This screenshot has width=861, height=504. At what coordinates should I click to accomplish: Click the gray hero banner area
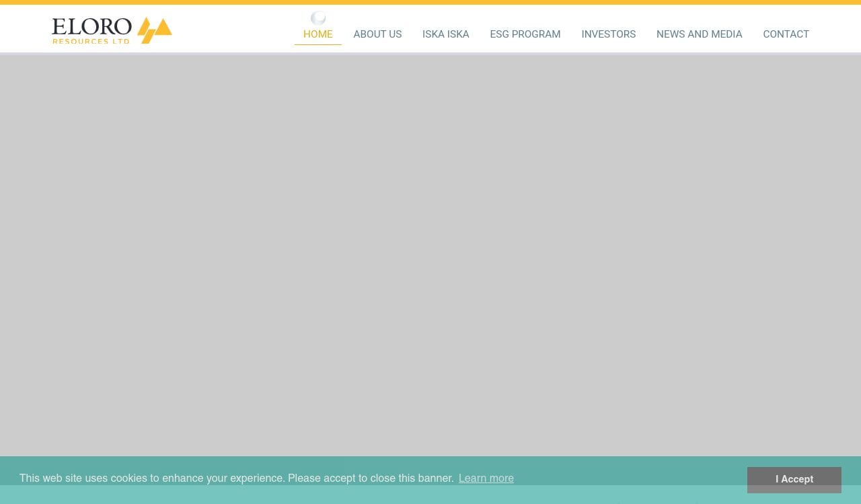pos(430,255)
